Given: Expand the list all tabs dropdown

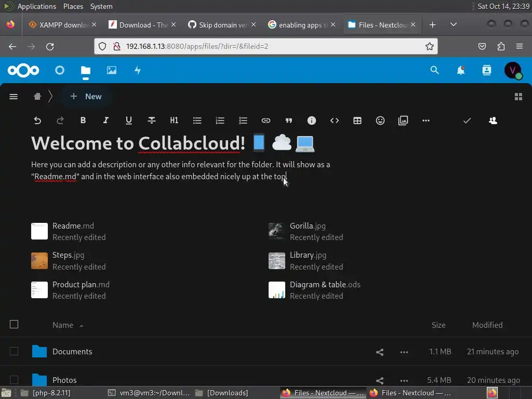Looking at the screenshot, I should point(453,25).
